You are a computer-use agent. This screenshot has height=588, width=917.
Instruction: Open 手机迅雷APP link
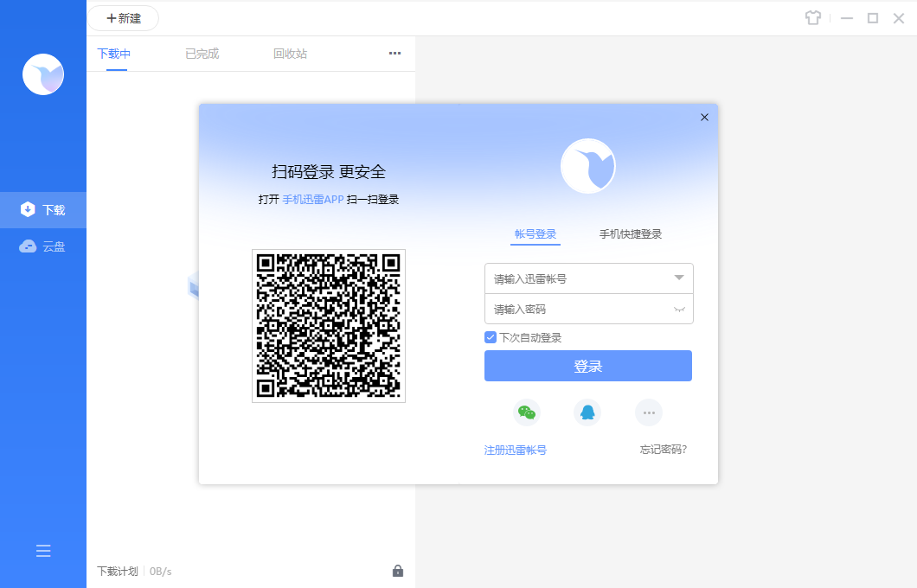click(x=313, y=199)
